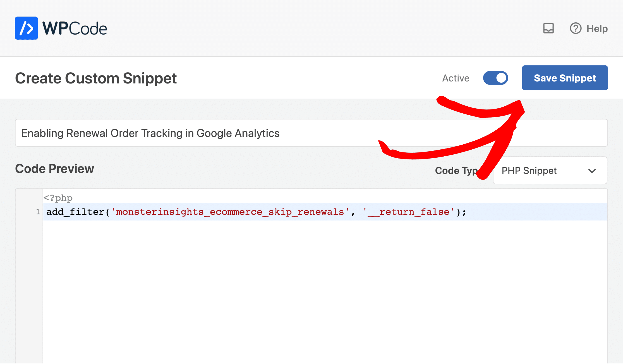
Task: Click the Active label beside the switch
Action: click(x=456, y=78)
